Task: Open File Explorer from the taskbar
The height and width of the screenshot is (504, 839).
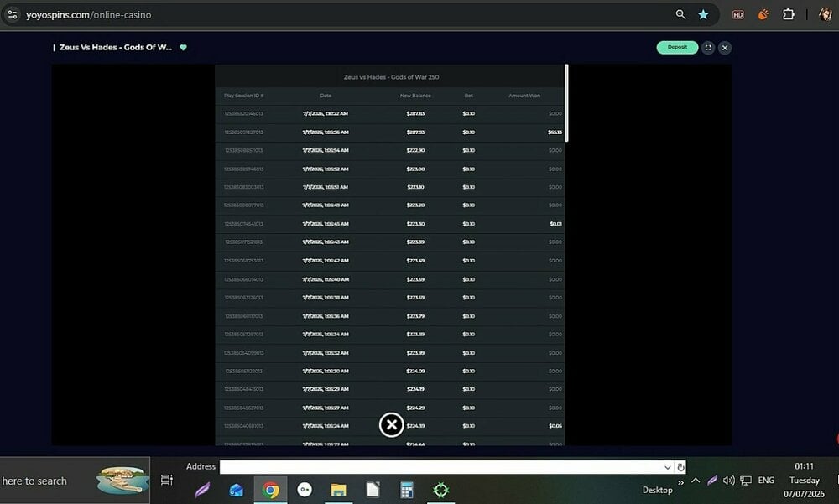Action: coord(338,490)
